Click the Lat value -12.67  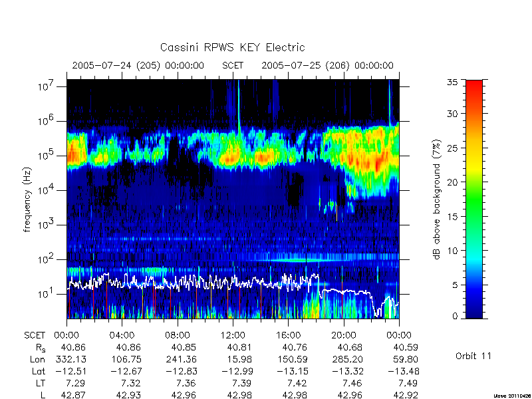click(126, 372)
